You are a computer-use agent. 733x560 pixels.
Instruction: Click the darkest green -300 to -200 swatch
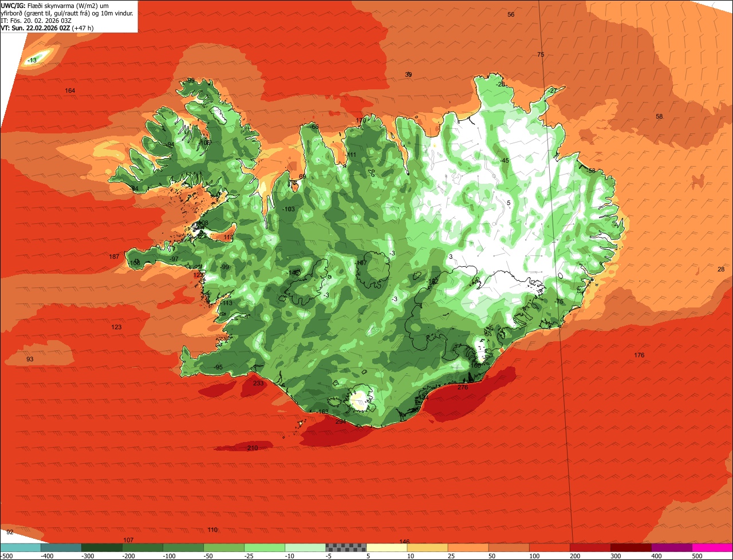tap(101, 547)
